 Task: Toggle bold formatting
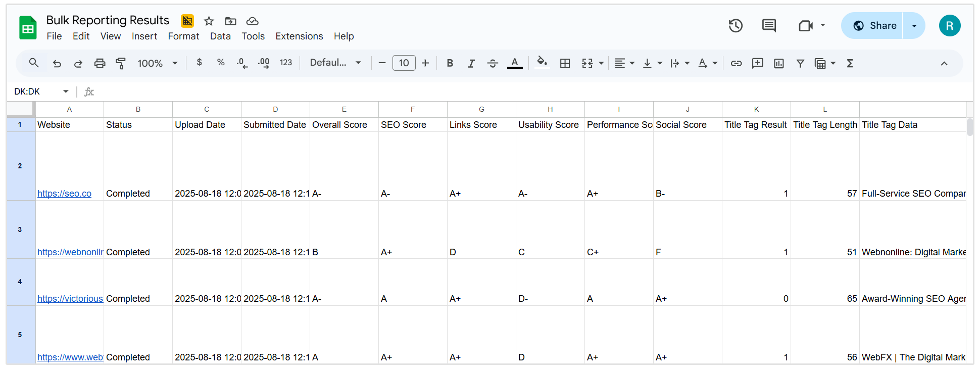[x=450, y=63]
